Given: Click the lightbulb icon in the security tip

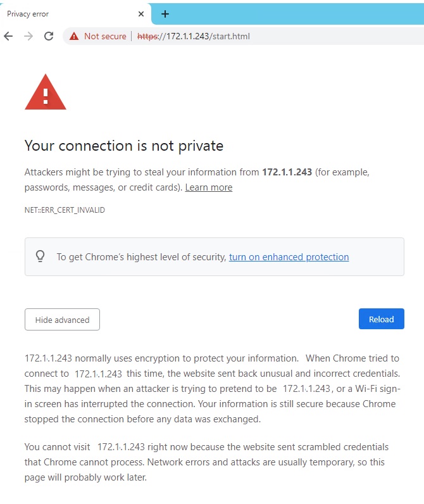Looking at the screenshot, I should [41, 256].
